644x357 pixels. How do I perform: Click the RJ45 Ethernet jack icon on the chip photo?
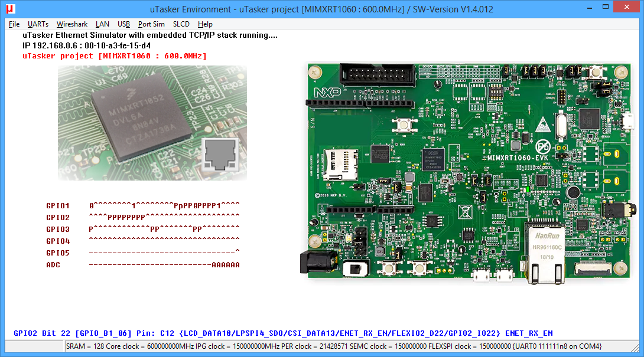click(x=220, y=154)
